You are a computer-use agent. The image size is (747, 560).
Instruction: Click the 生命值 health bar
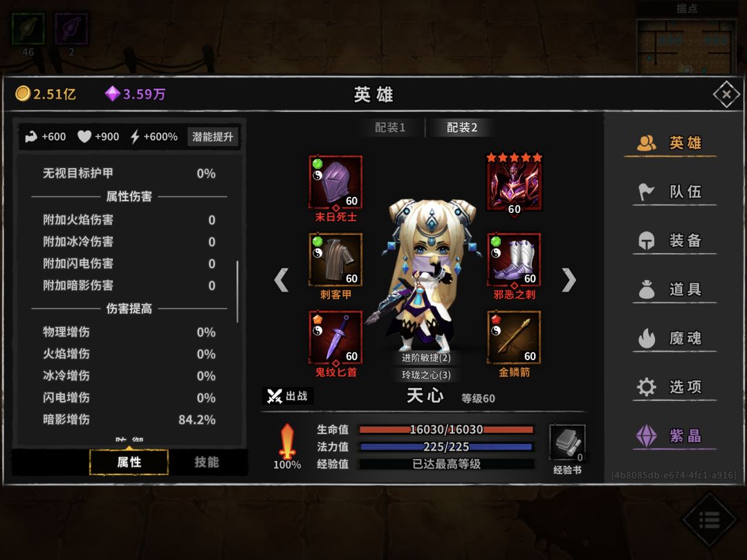click(x=446, y=429)
